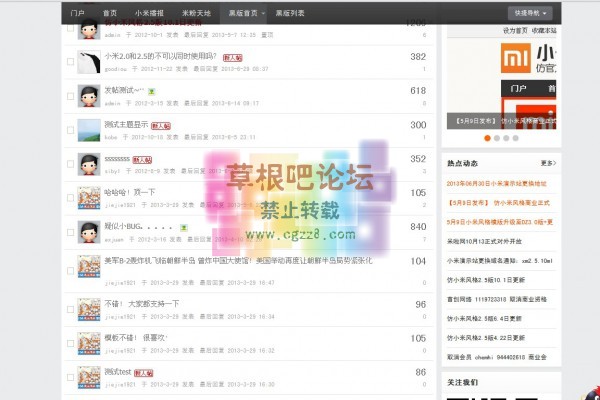Open last nav item ending in 列表

point(290,13)
